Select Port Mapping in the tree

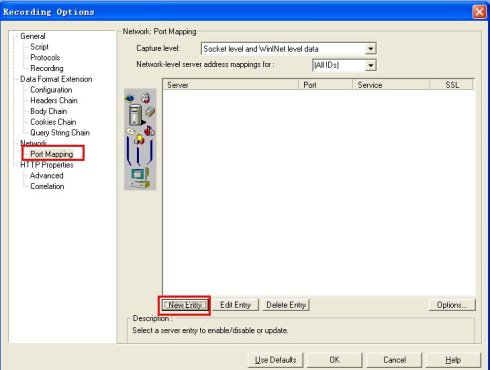[x=52, y=154]
